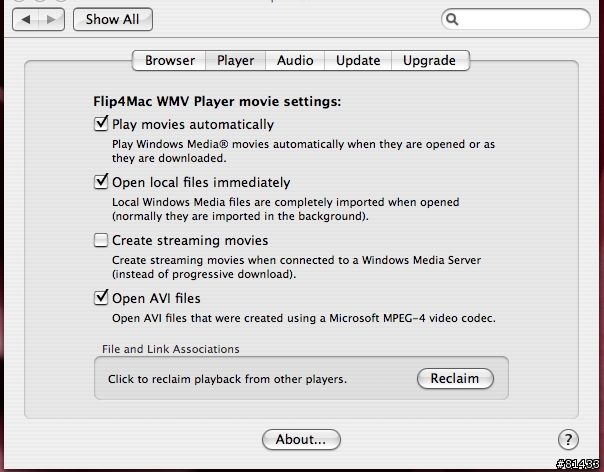Viewport: 604px width, 472px height.
Task: Reclaim playback from other players
Action: [x=455, y=378]
